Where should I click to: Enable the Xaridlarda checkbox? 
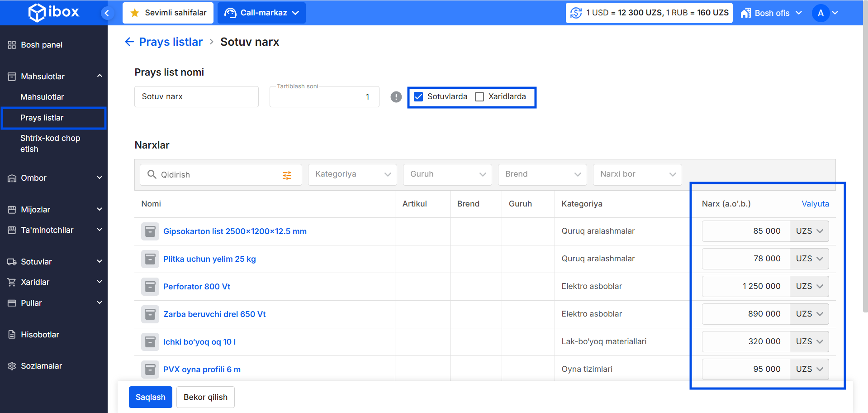pyautogui.click(x=479, y=97)
